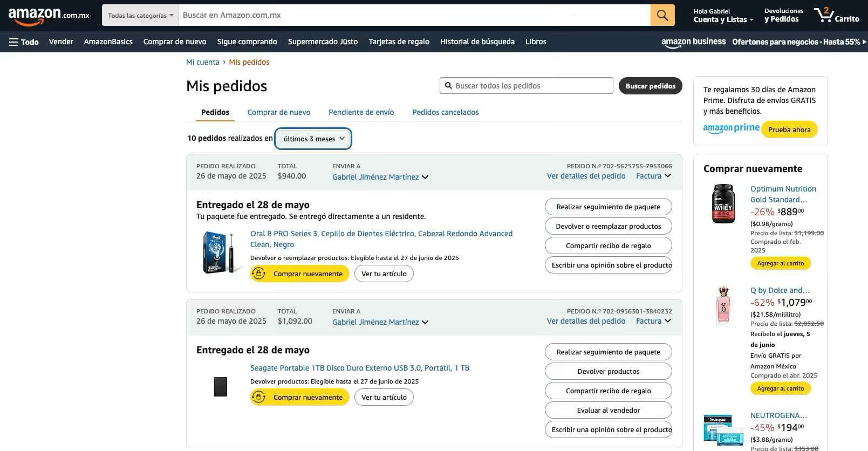Open the Optimum Nutrition whey protein image
The height and width of the screenshot is (451, 868).
point(723,204)
